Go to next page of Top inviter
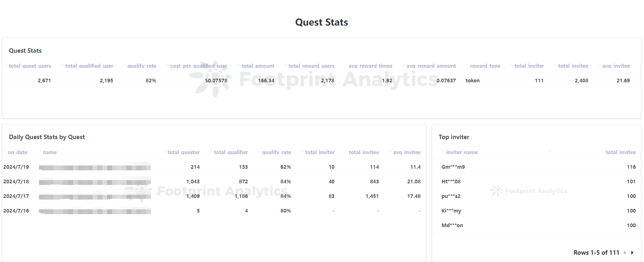The height and width of the screenshot is (262, 644). coord(632,253)
